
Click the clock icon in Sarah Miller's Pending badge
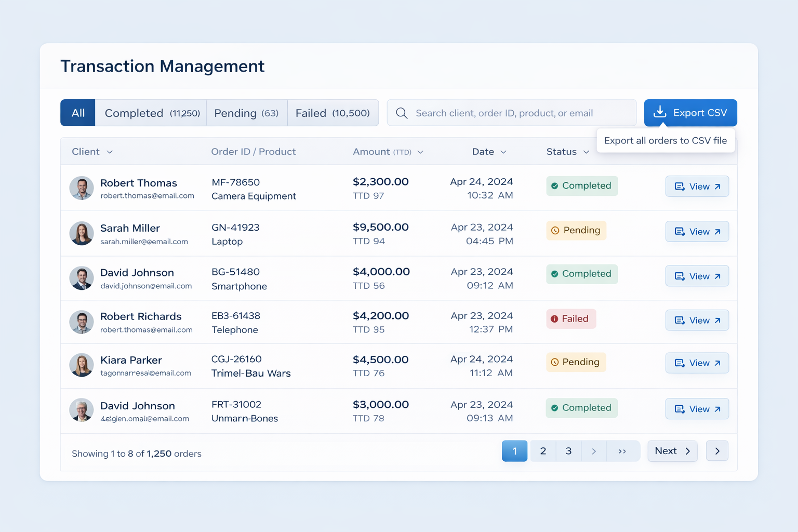pyautogui.click(x=555, y=230)
